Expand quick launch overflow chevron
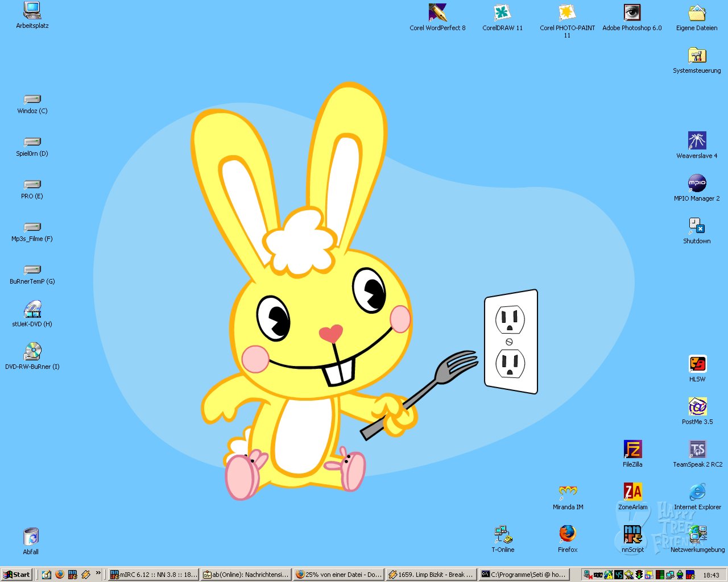The image size is (728, 582). pyautogui.click(x=98, y=573)
